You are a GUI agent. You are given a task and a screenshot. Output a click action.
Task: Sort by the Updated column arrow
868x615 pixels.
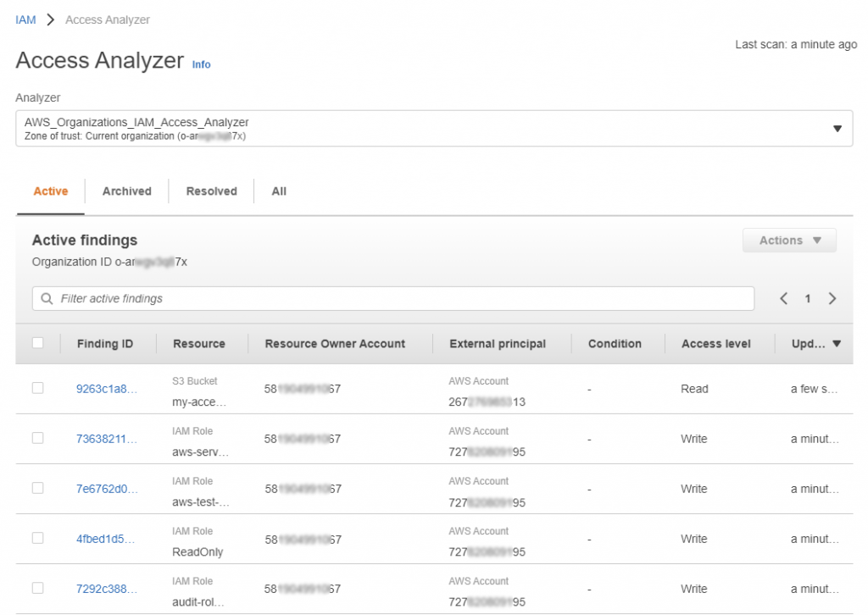coord(837,343)
